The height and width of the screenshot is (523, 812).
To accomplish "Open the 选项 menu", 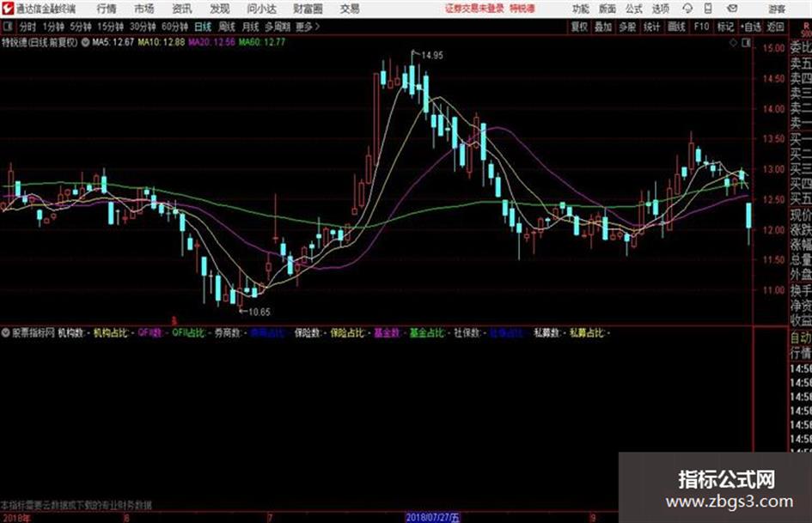I will 660,9.
